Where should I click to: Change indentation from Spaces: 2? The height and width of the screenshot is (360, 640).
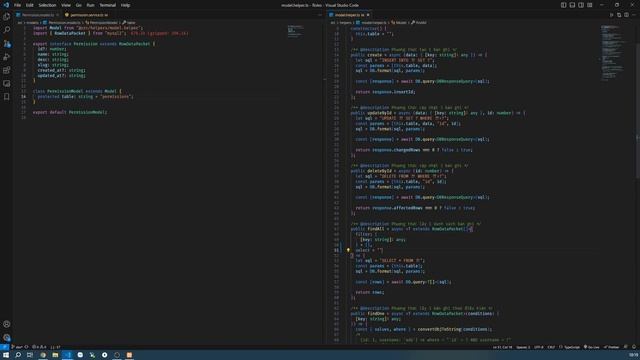[523, 347]
